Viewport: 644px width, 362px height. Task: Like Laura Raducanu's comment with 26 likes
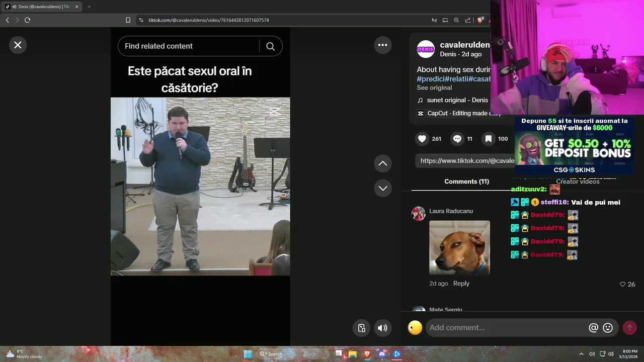[x=623, y=285]
